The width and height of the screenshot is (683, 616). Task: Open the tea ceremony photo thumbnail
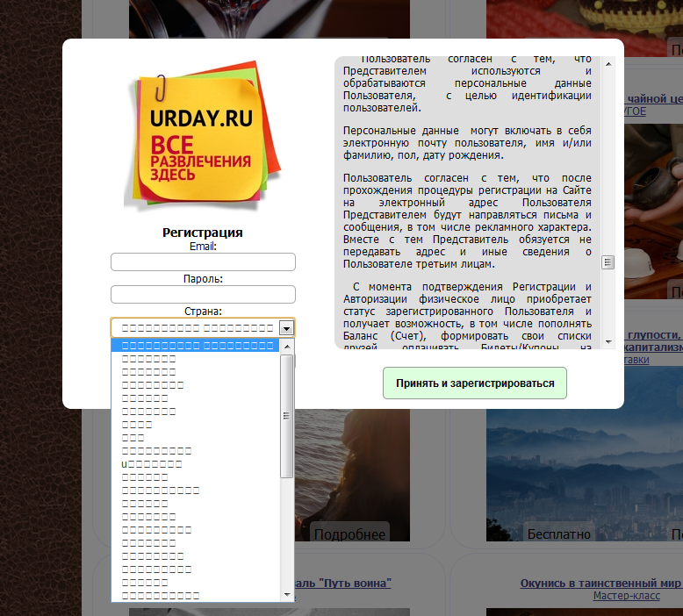[653, 211]
